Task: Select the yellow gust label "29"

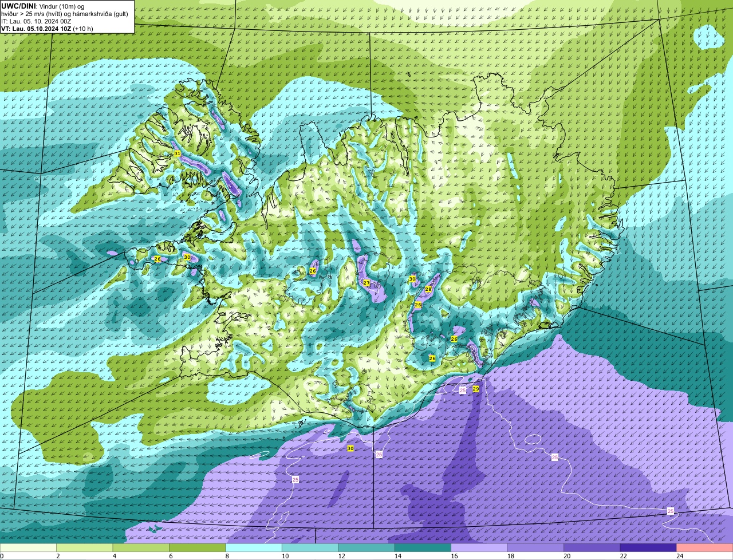Action: coord(476,389)
